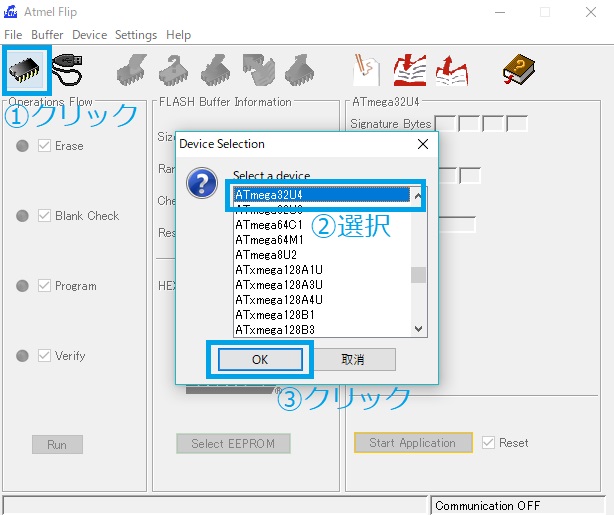
Task: Open the help book icon
Action: point(518,69)
